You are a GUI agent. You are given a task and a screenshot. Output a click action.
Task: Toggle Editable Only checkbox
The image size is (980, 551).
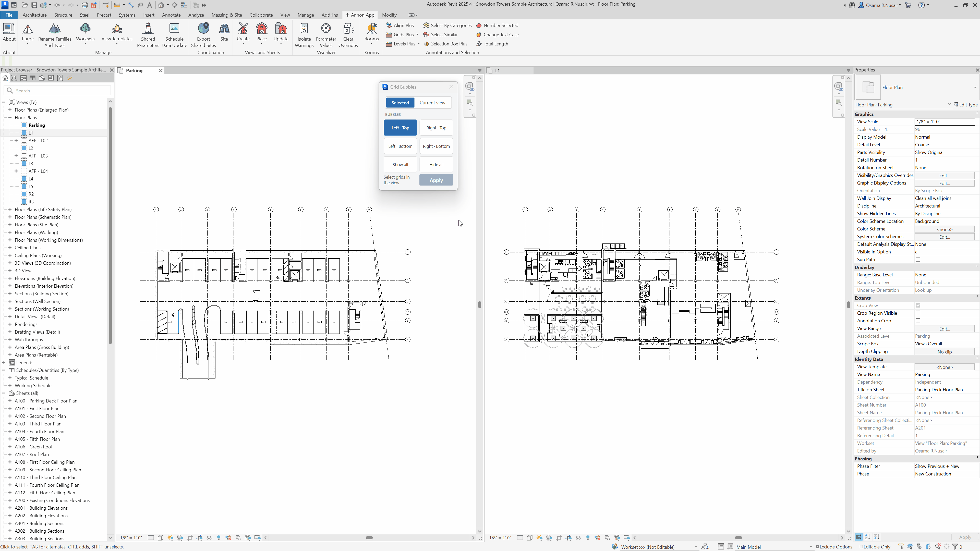pos(862,547)
